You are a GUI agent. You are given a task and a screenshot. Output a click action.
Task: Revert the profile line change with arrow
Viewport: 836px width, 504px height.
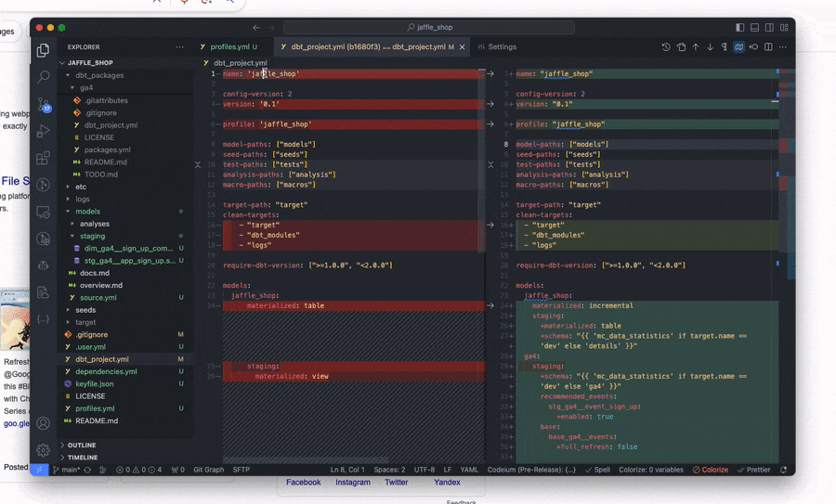tap(490, 124)
